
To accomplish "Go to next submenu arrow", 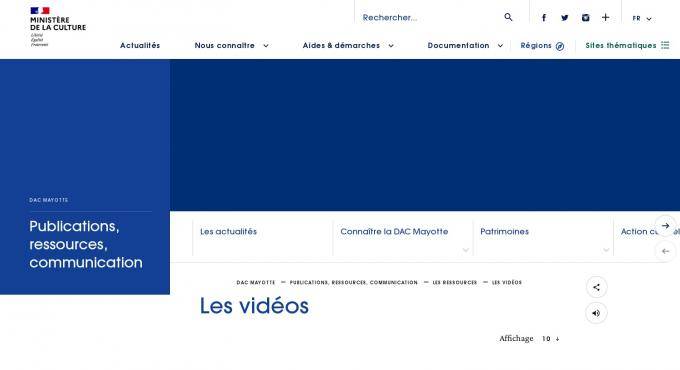I will point(665,226).
